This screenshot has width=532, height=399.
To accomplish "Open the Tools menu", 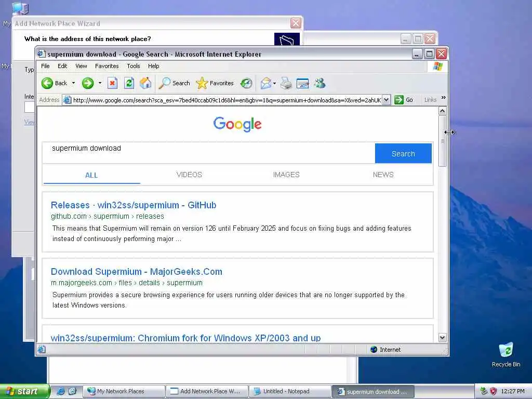I will (x=134, y=66).
